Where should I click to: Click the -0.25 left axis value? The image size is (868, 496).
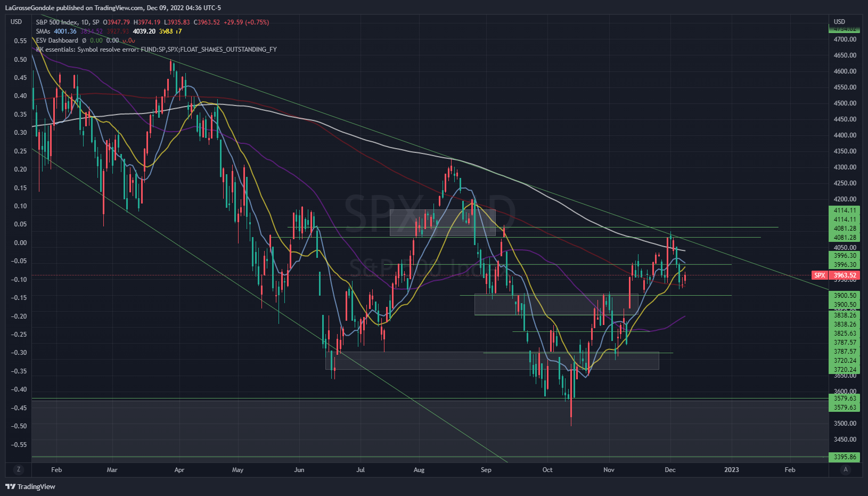19,335
